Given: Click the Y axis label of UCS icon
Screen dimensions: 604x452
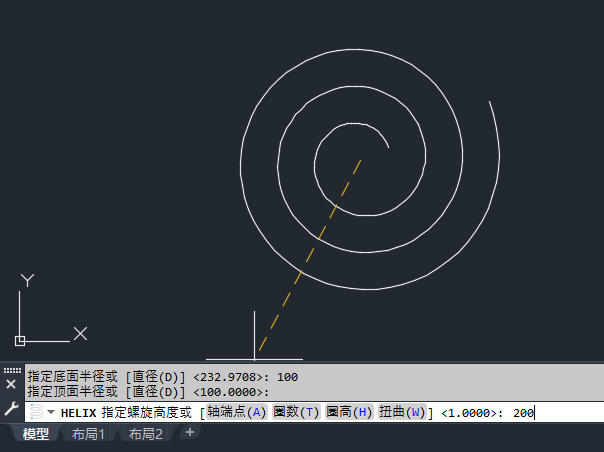Looking at the screenshot, I should pos(27,280).
